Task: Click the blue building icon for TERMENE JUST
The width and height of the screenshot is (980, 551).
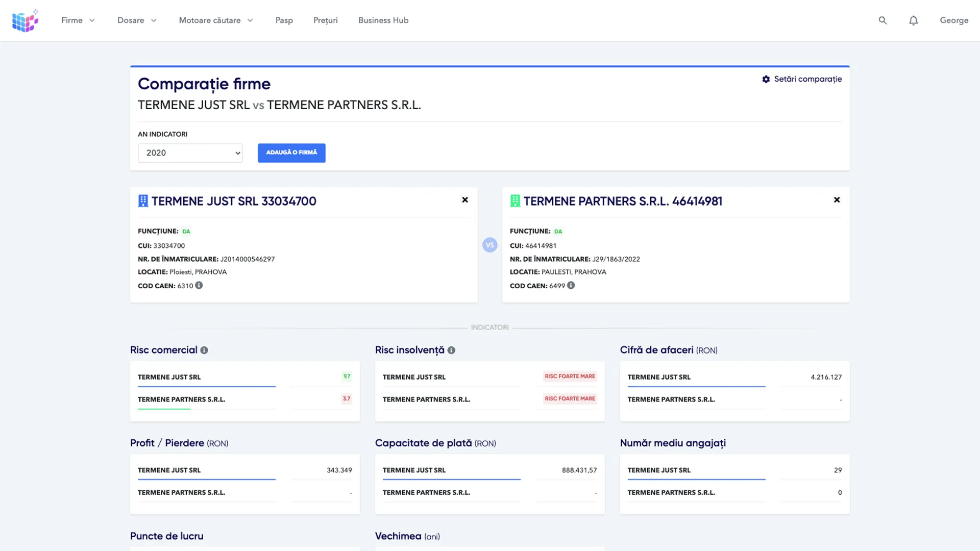Action: (143, 201)
